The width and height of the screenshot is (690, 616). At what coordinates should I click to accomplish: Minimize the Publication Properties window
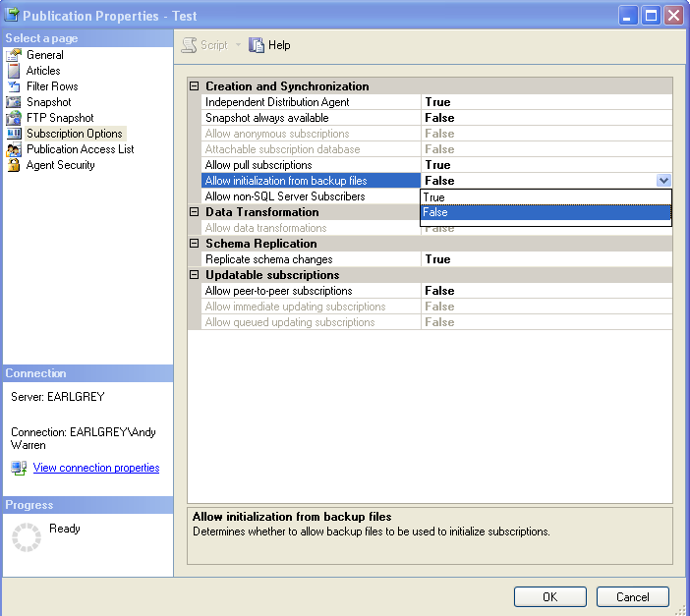pyautogui.click(x=627, y=16)
